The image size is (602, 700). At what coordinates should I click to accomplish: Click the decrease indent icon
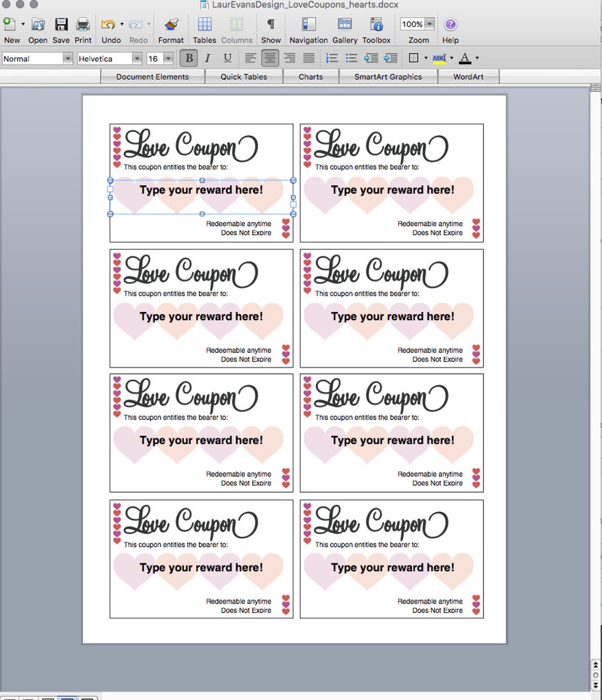click(x=371, y=58)
